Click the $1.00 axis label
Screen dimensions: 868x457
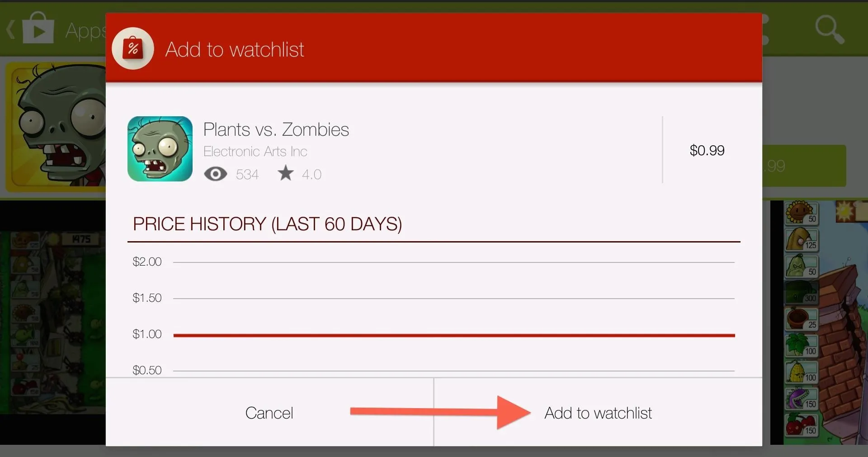[147, 334]
